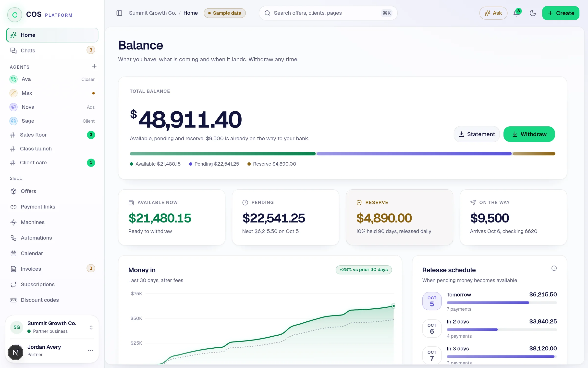The width and height of the screenshot is (588, 368).
Task: Open the Oct 5 Tomorrow release row
Action: point(490,301)
